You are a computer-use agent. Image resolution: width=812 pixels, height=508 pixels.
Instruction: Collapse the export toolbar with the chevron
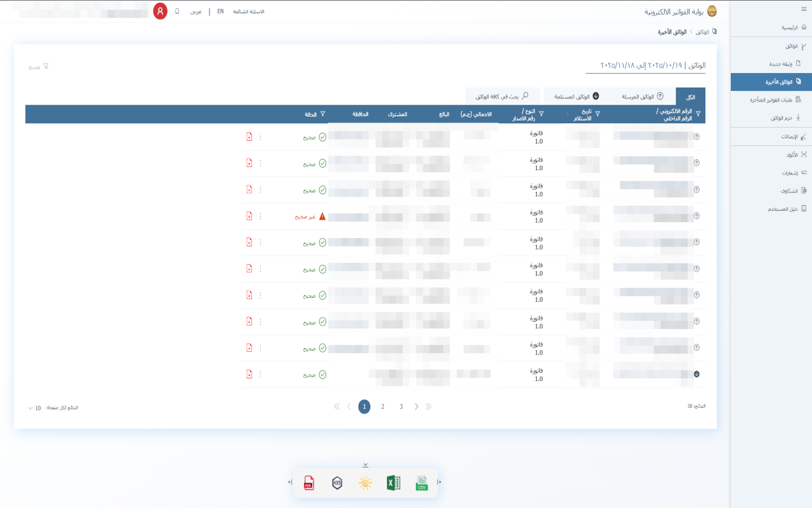coord(365,465)
